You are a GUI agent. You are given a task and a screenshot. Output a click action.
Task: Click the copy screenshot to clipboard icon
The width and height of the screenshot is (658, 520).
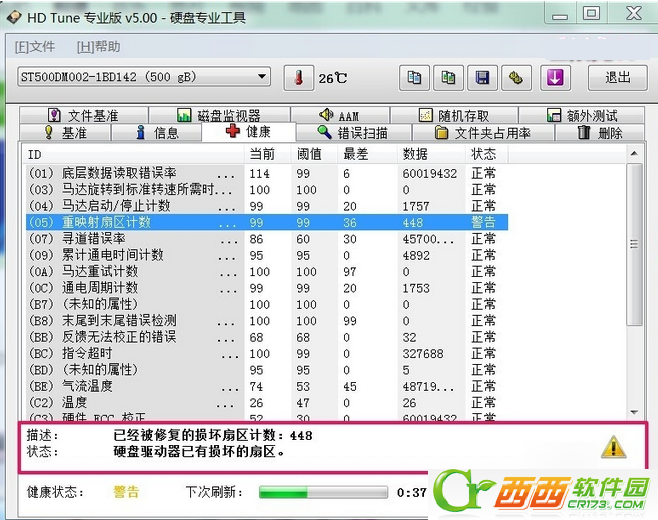448,78
